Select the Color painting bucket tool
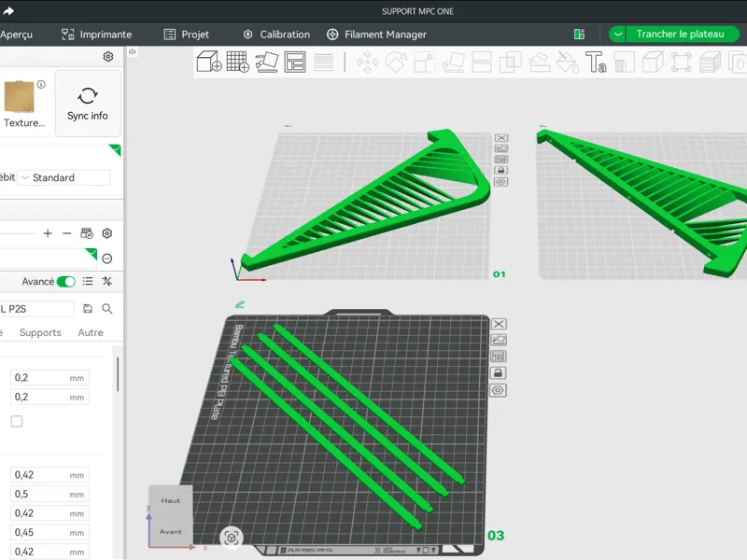 click(x=568, y=63)
